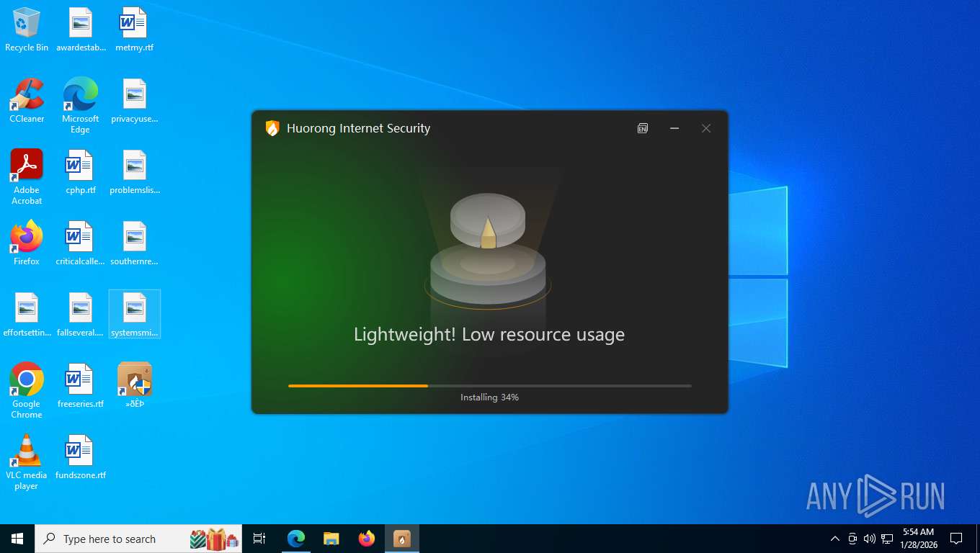This screenshot has height=553, width=980.
Task: Open the Google Chrome desktop shortcut
Action: point(27,391)
